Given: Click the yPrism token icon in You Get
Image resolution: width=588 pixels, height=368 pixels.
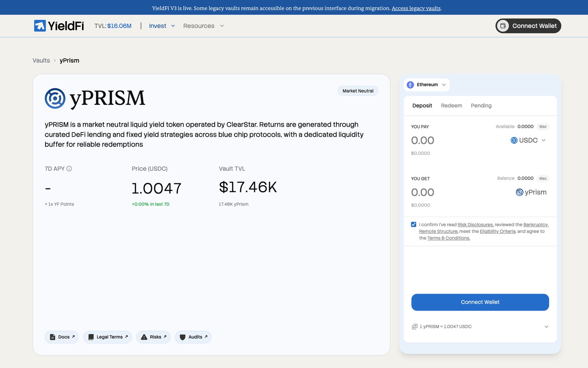Looking at the screenshot, I should click(520, 192).
